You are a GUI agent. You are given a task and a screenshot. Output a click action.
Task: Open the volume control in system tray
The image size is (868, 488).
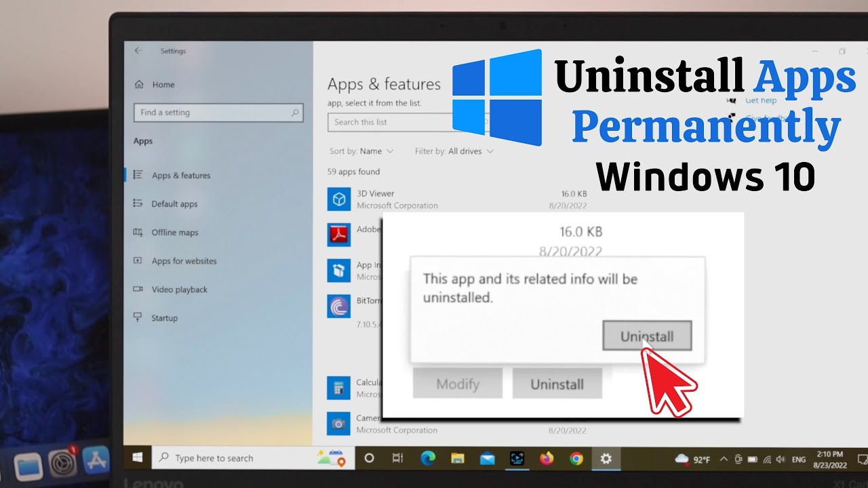[x=780, y=459]
